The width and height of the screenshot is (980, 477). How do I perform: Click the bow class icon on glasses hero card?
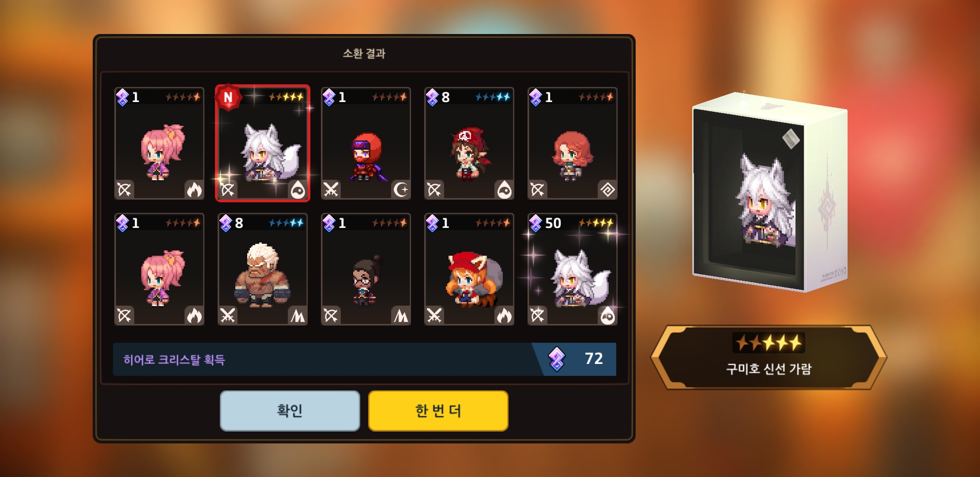tap(331, 315)
